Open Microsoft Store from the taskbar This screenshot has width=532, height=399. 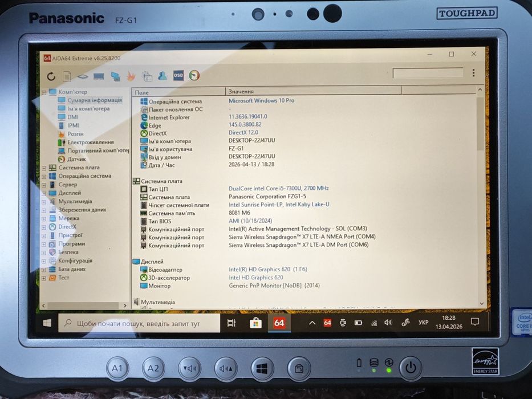[x=255, y=323]
